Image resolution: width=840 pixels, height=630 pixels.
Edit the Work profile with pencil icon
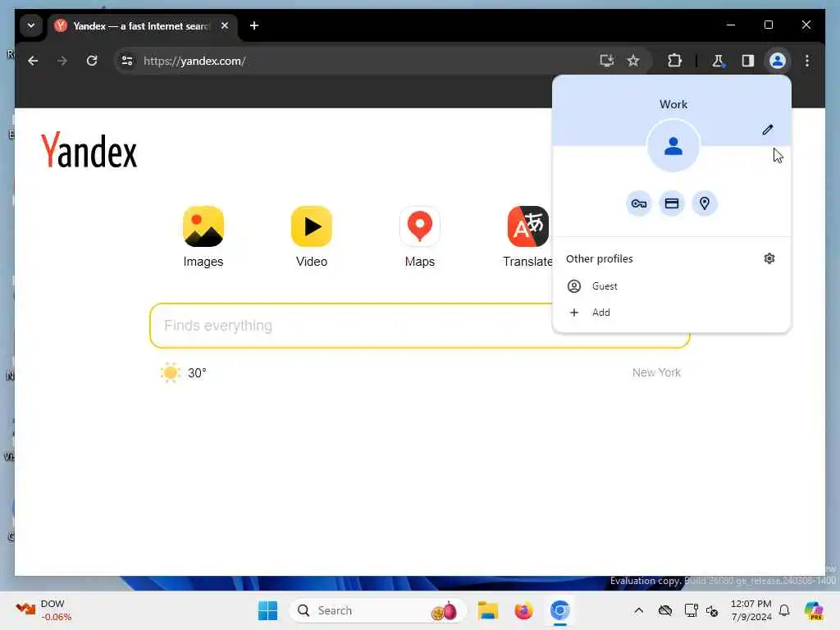pos(767,130)
